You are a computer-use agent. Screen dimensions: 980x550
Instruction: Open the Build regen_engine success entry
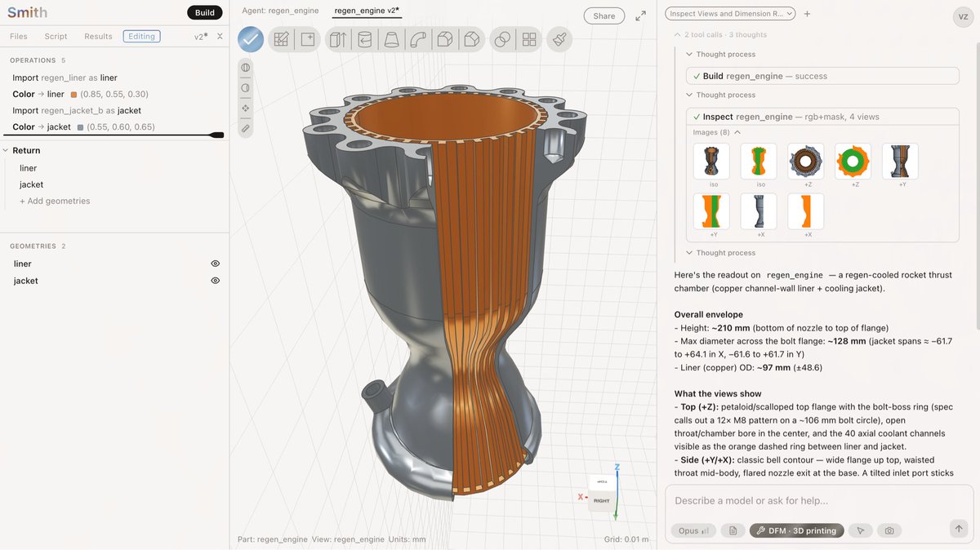click(x=822, y=76)
